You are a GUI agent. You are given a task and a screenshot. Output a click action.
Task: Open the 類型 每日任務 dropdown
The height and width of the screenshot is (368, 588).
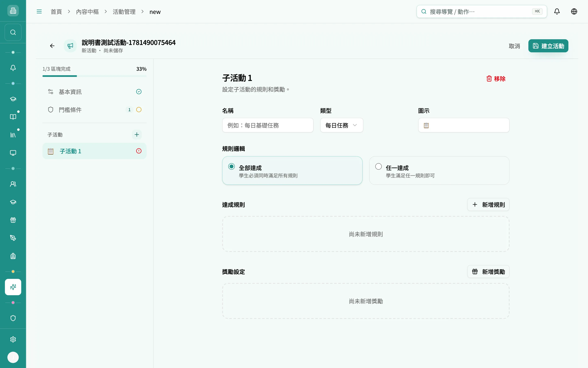pyautogui.click(x=342, y=125)
